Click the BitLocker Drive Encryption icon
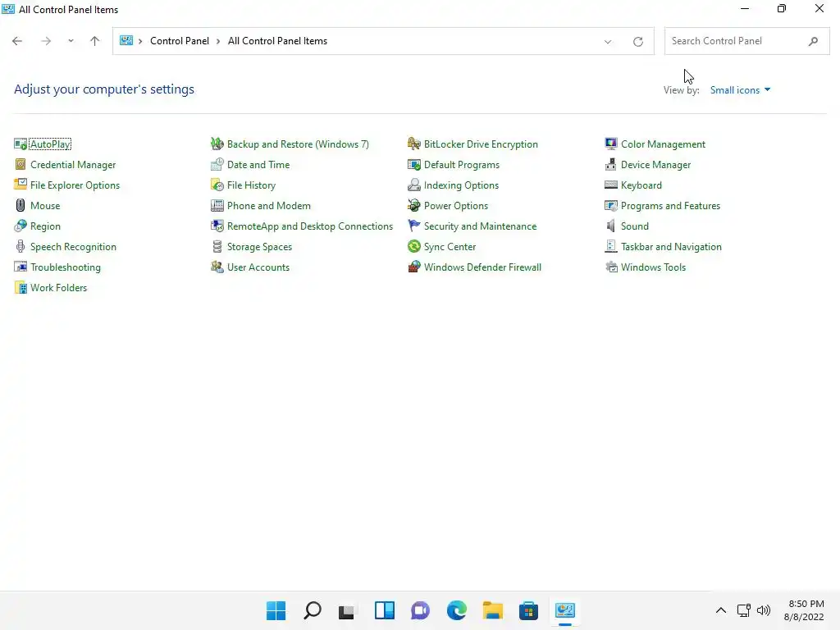840x630 pixels. coord(414,144)
